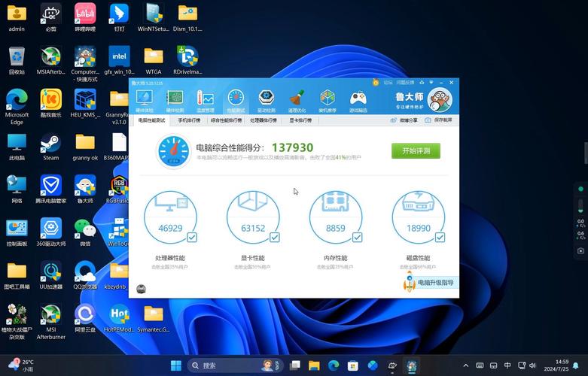The height and width of the screenshot is (376, 588).
Task: Open the 硬件检测 hardware detection icon
Action: [x=175, y=100]
